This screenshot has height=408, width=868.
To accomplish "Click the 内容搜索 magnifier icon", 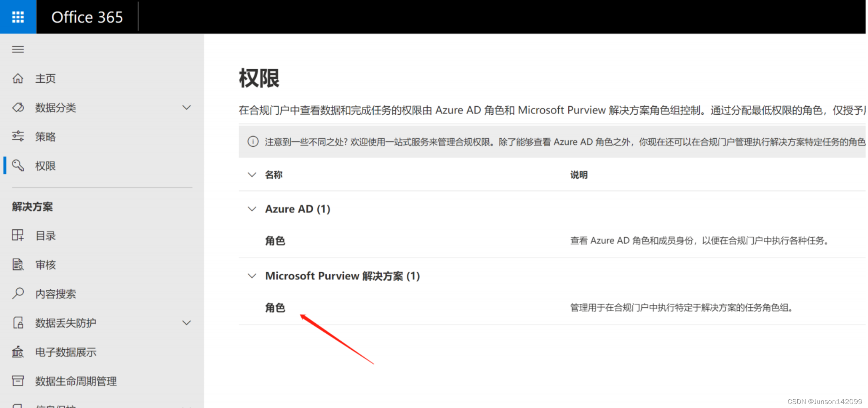I will point(18,293).
